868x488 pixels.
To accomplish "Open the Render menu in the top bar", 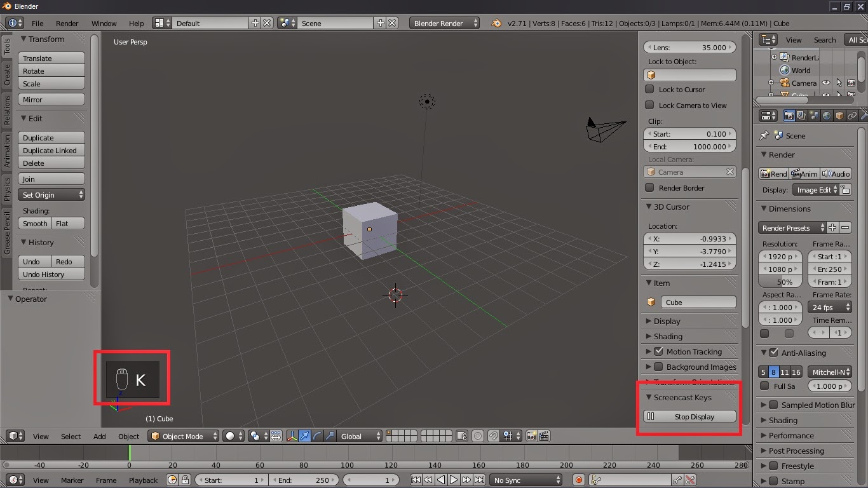I will [67, 24].
